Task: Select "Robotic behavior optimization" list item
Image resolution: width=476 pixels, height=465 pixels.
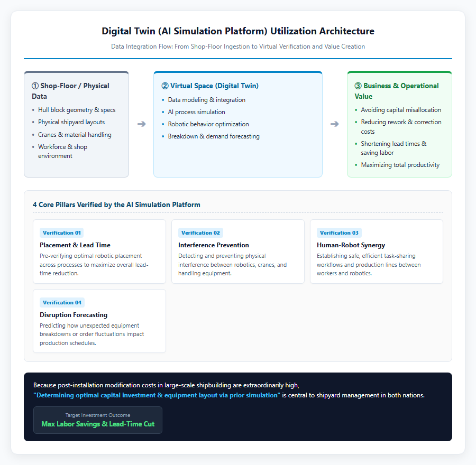Action: [x=208, y=124]
